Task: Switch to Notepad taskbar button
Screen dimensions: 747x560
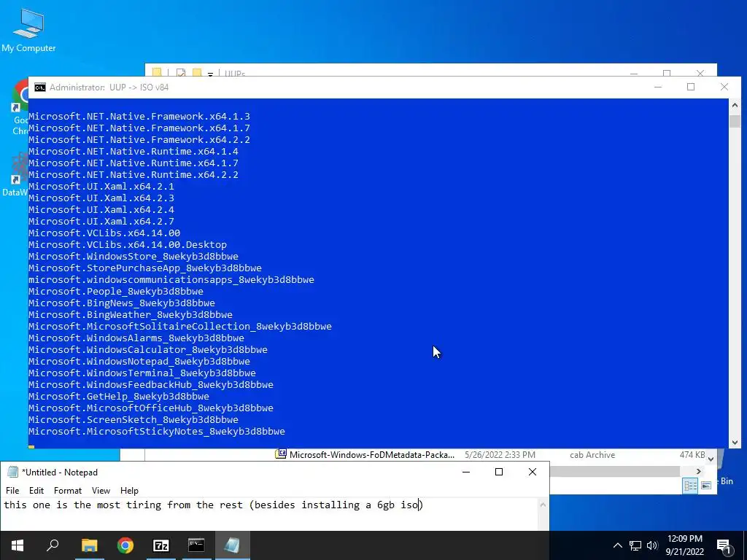Action: (232, 545)
